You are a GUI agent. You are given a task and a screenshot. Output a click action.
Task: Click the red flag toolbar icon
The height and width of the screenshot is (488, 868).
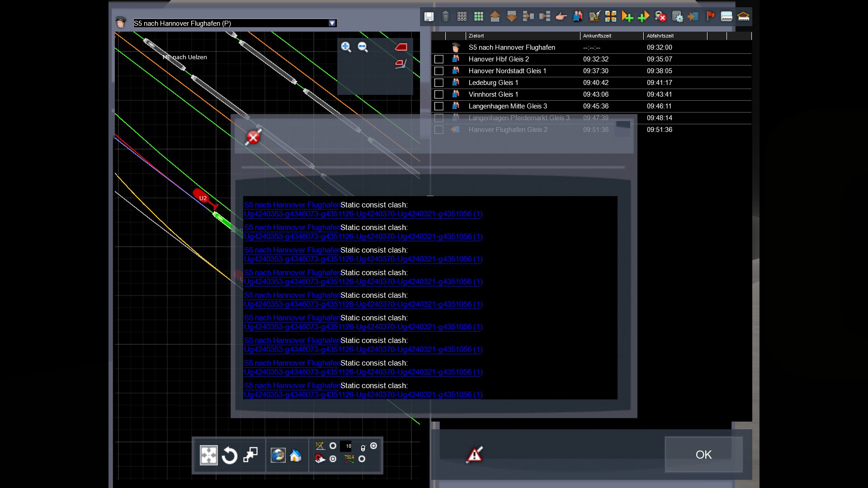click(710, 17)
